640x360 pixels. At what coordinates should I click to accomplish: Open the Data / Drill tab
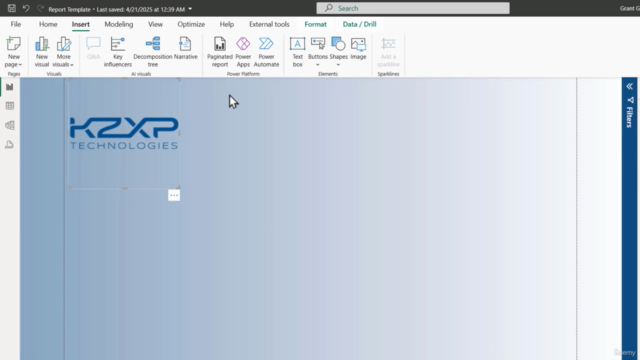pyautogui.click(x=360, y=24)
